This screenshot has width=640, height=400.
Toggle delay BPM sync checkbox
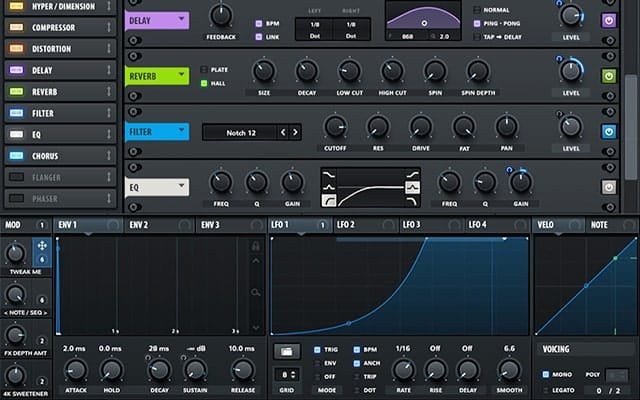(x=258, y=24)
